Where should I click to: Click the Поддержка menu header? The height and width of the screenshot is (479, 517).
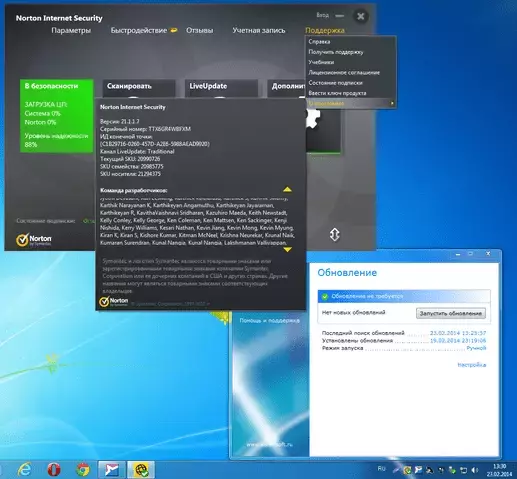(325, 30)
